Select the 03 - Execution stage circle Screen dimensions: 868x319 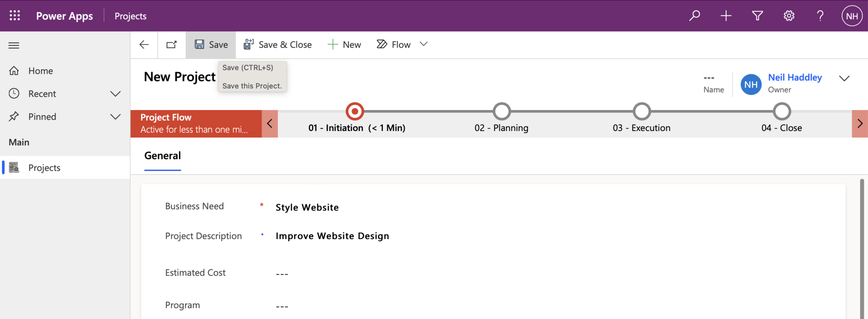(x=642, y=111)
